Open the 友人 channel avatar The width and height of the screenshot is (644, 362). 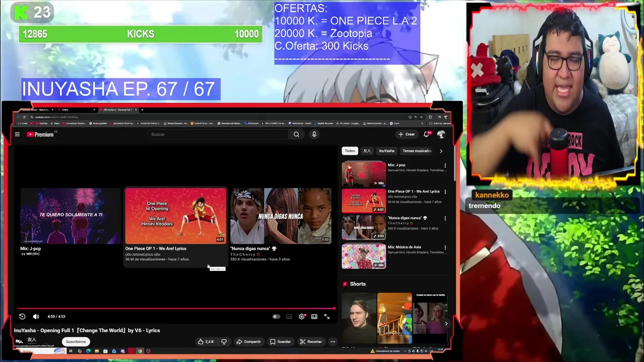pos(19,341)
